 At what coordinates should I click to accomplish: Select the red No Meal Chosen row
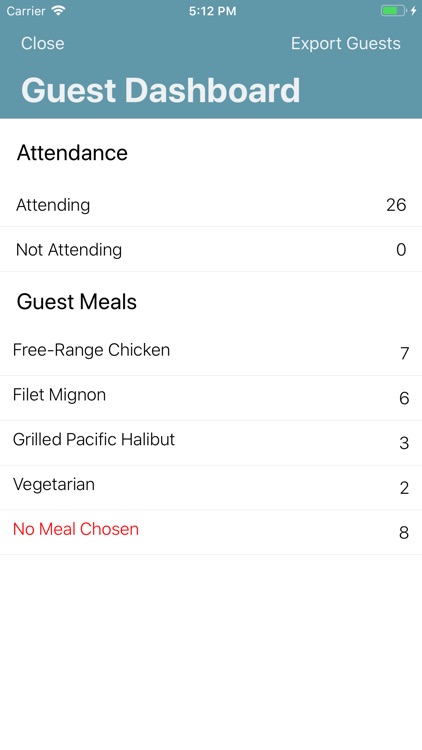(211, 532)
